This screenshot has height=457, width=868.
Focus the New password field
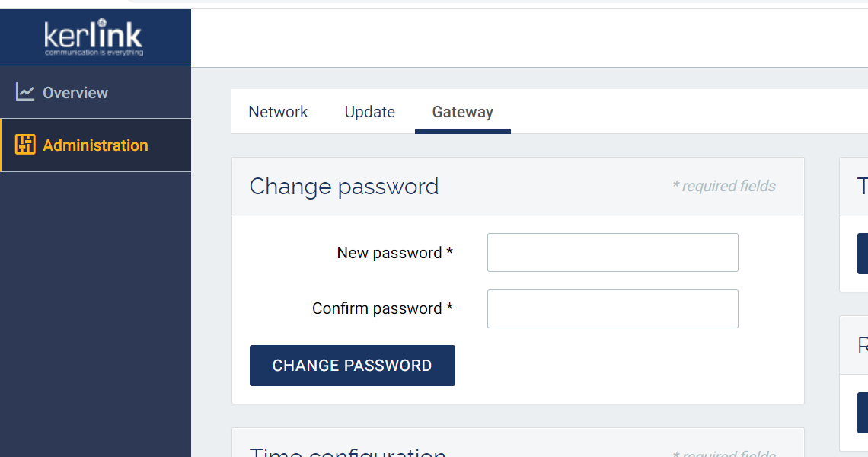612,253
